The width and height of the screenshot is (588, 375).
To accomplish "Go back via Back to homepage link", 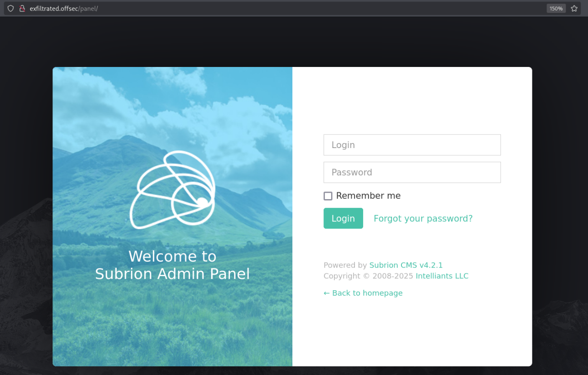I will coord(363,293).
